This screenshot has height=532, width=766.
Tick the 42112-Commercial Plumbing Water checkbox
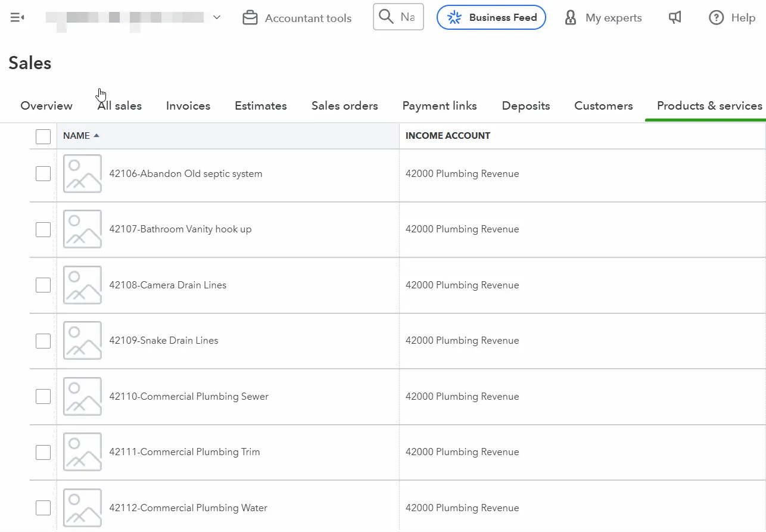[43, 508]
